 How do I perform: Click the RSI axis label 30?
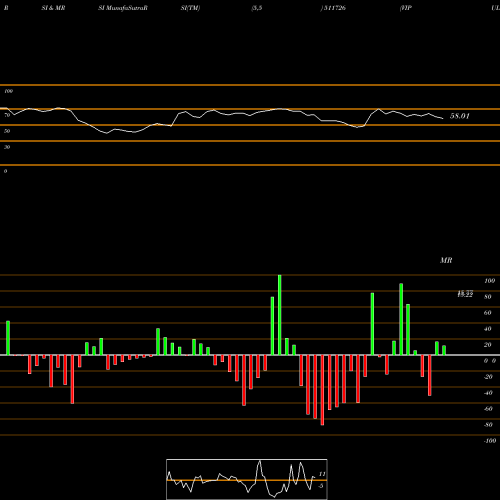[7, 147]
